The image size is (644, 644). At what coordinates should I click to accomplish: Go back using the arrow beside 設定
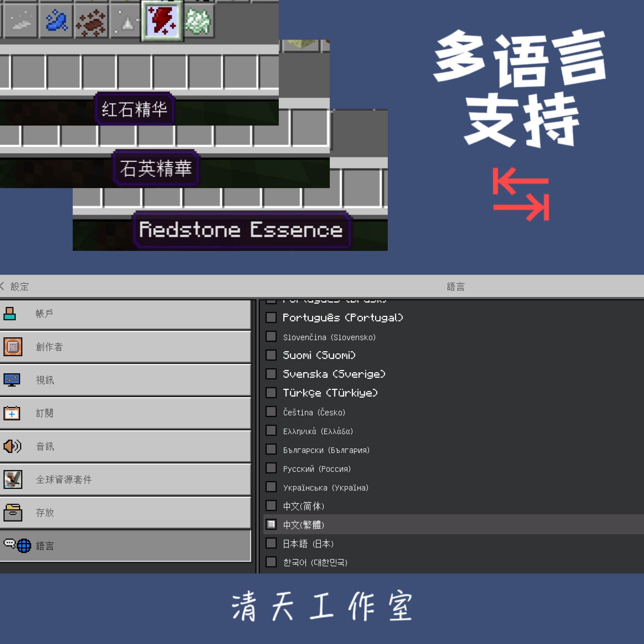pos(2,286)
